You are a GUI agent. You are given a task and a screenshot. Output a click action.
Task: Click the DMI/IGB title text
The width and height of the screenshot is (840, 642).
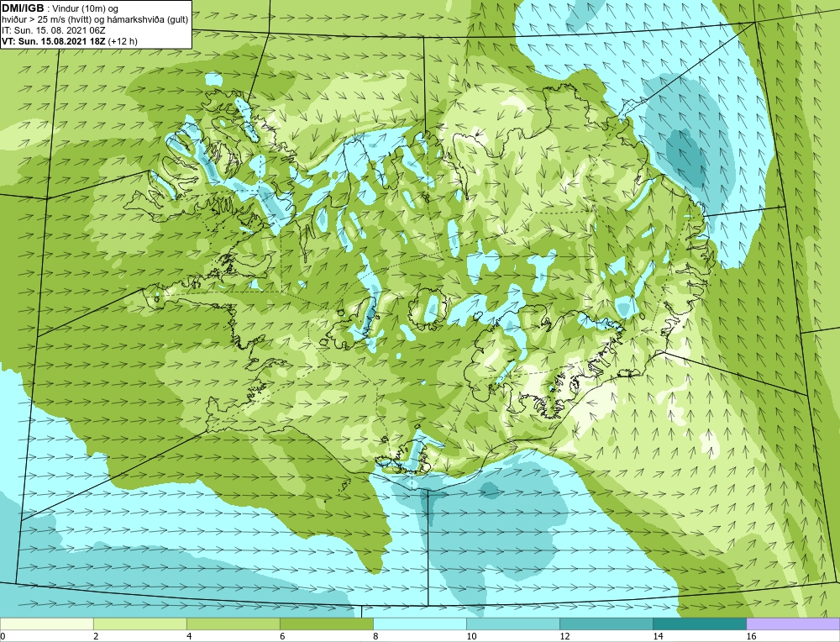coord(23,8)
